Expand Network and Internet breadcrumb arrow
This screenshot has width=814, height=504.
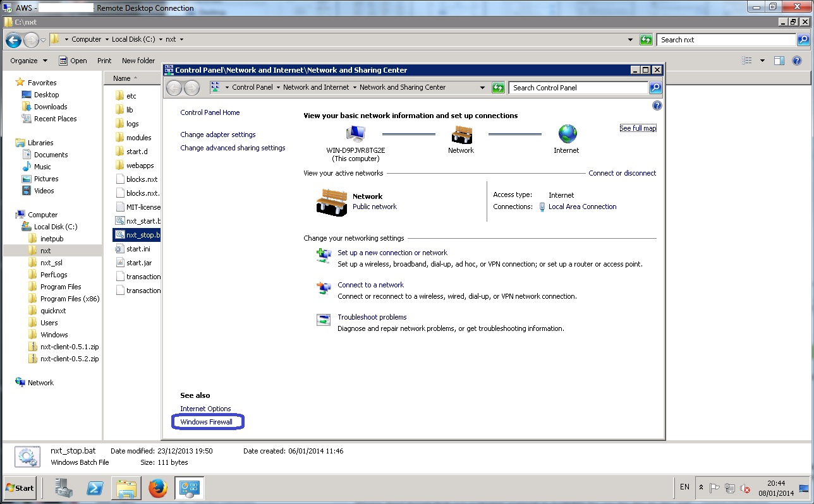[355, 88]
